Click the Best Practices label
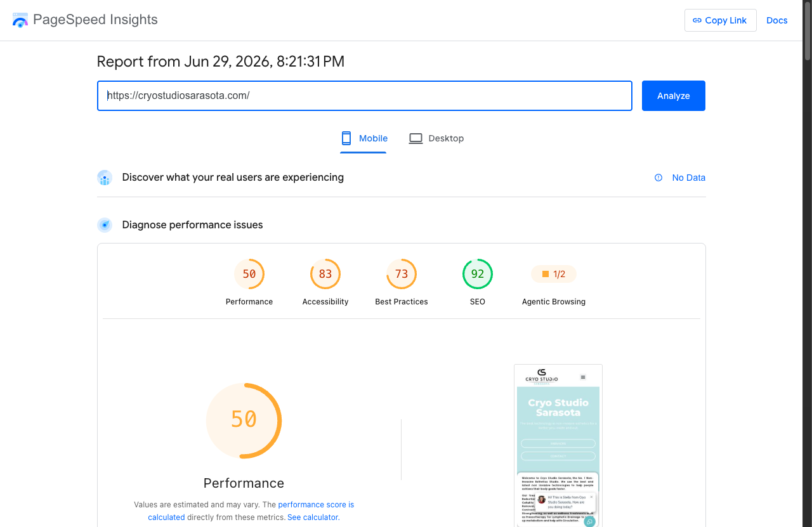Image resolution: width=812 pixels, height=527 pixels. pos(402,302)
